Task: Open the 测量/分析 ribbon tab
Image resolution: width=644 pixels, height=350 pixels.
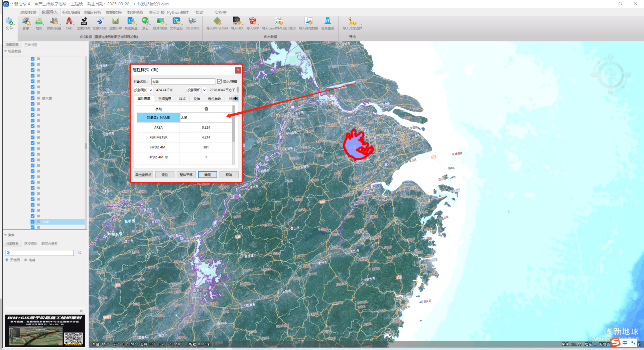Action: point(93,12)
